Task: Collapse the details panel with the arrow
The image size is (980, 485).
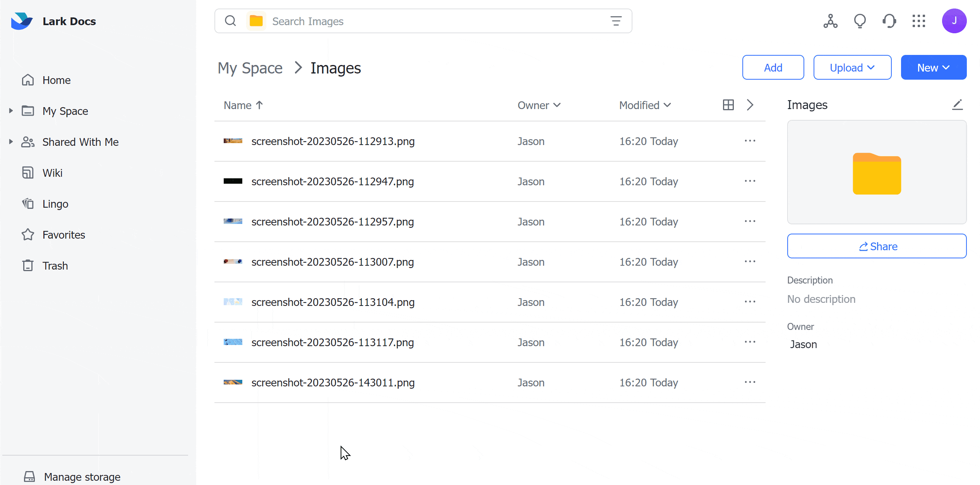Action: point(750,105)
